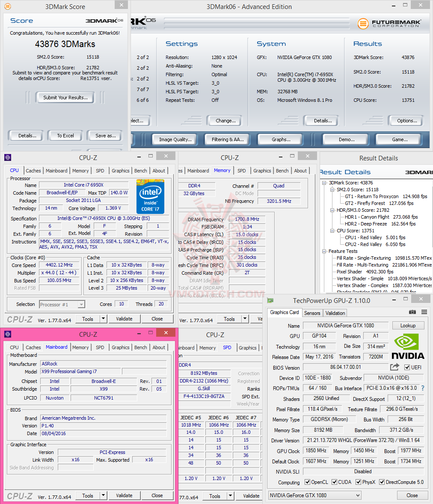Click the CPU-Z app icon in the pink Mainboard window
Viewport: 433px width, 504px height.
click(8, 334)
